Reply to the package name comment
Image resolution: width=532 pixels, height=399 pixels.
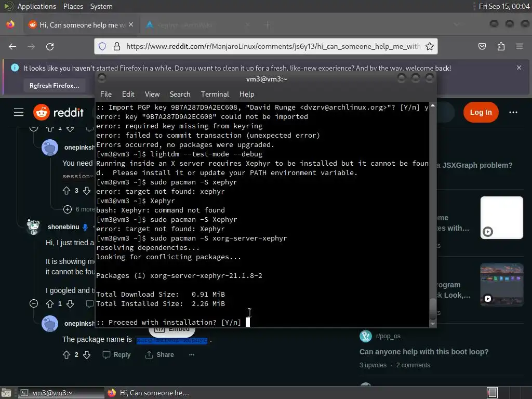coord(116,355)
